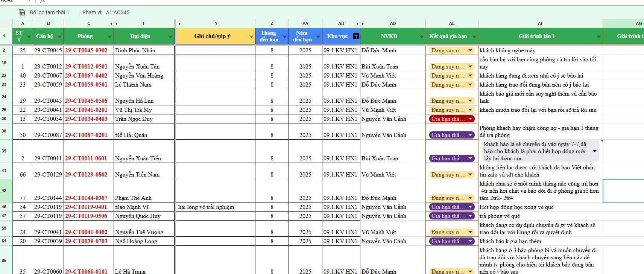This screenshot has height=274, width=644.
Task: Open the Đại diện column filter
Action: (170, 37)
